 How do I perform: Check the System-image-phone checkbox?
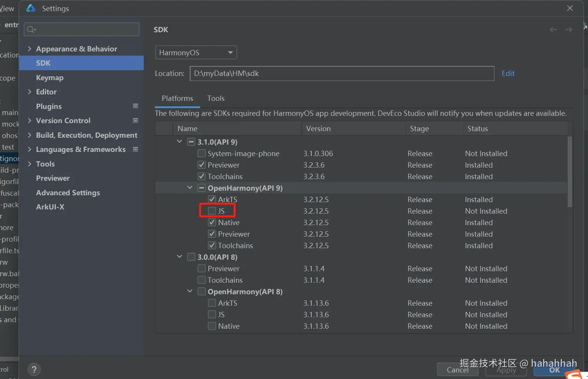pyautogui.click(x=201, y=153)
